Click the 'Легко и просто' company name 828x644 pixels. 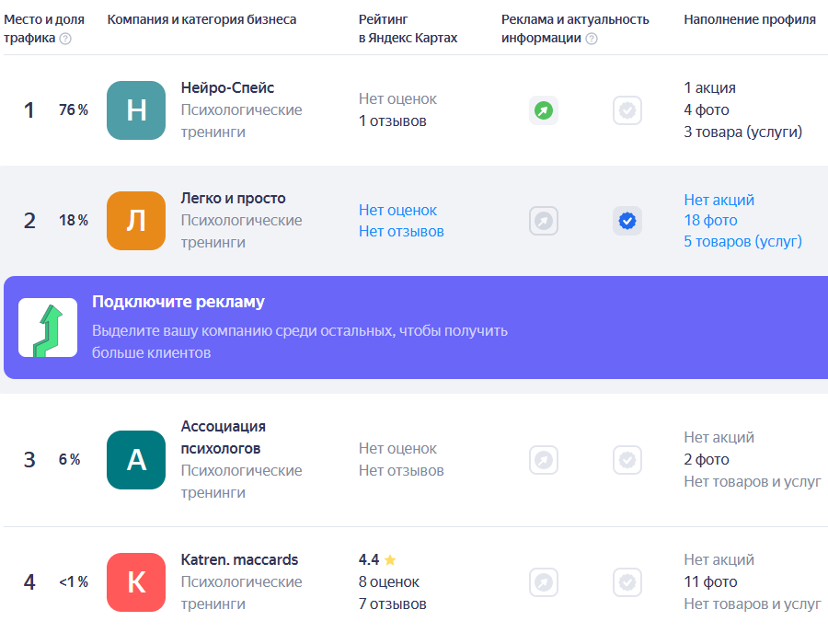[234, 199]
